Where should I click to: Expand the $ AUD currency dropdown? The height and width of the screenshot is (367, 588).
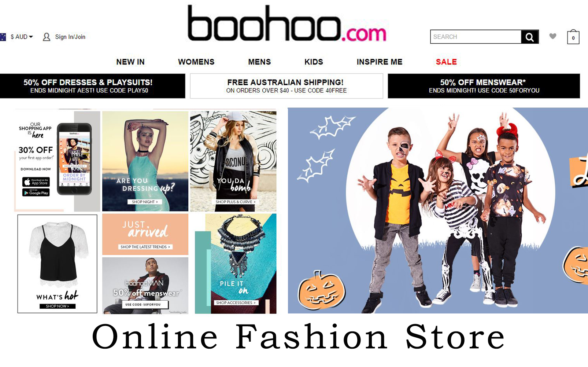pyautogui.click(x=22, y=37)
